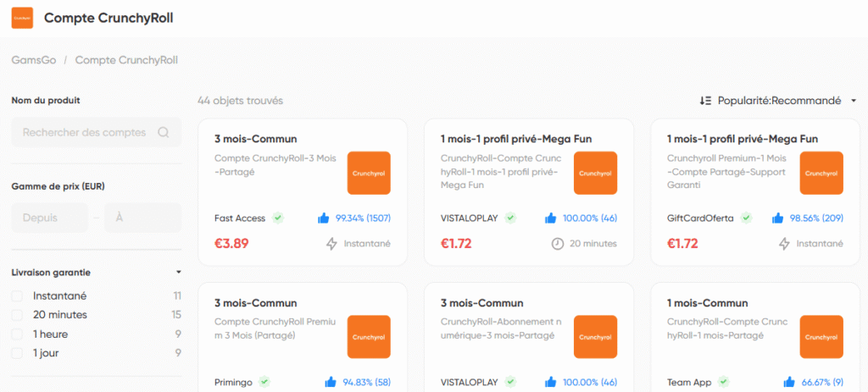
Task: Click the sort icon beside Popularité:Recommandé
Action: pos(705,101)
